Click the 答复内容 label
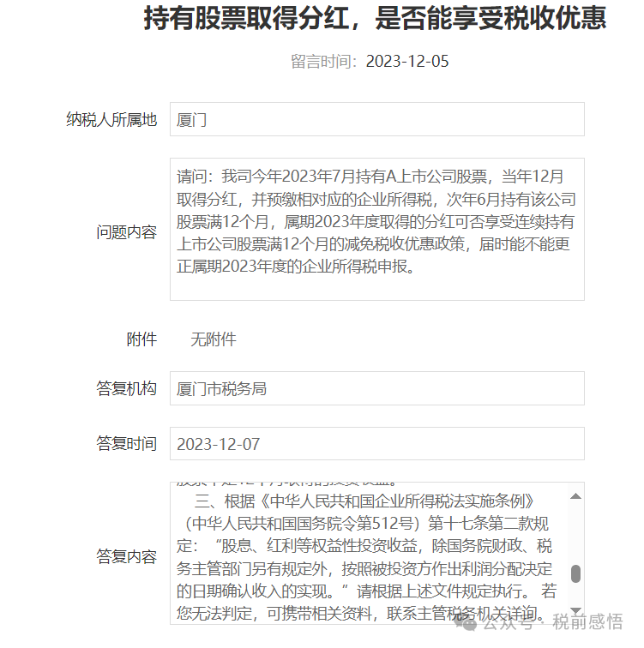This screenshot has height=648, width=644. [127, 556]
